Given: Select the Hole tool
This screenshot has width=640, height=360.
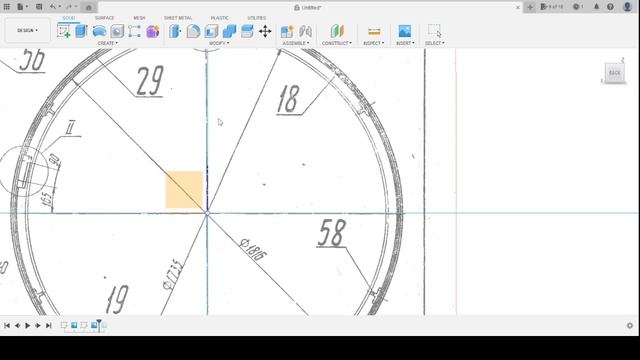Looking at the screenshot, I should tap(117, 31).
